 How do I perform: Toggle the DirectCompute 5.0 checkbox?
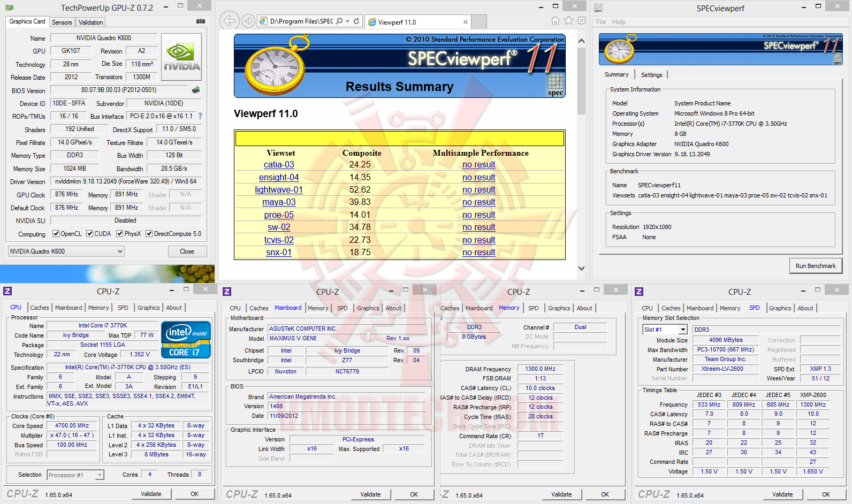[149, 234]
